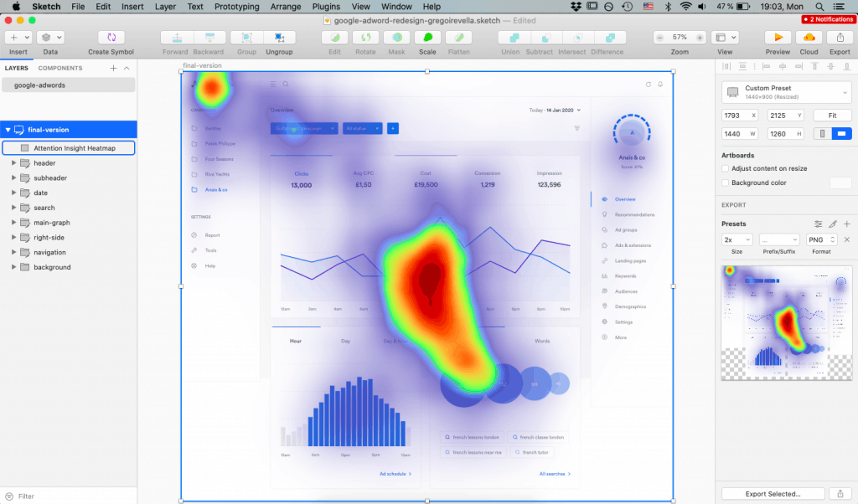Open the Cloud upload icon
The height and width of the screenshot is (504, 858).
pyautogui.click(x=809, y=37)
